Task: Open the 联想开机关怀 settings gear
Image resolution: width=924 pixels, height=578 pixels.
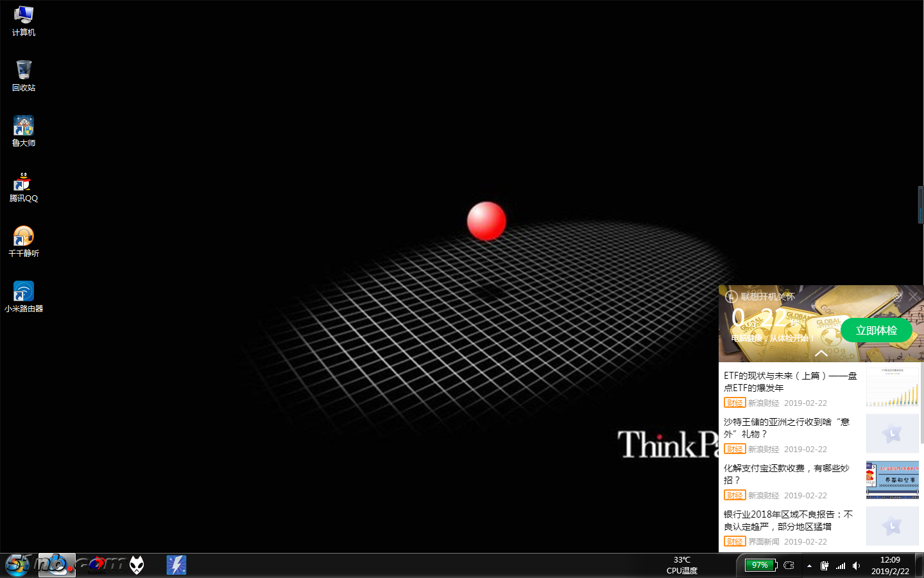Action: pos(898,297)
